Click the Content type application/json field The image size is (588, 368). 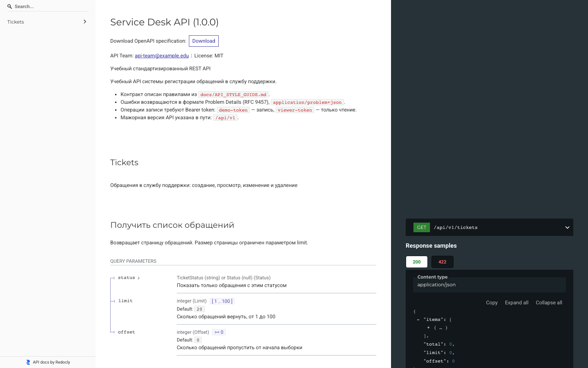(490, 284)
